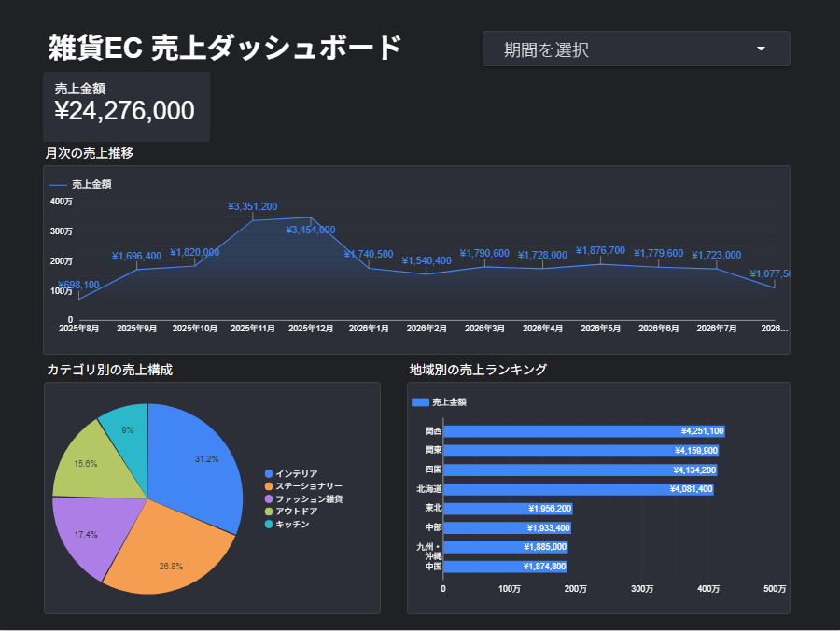Viewport: 840px width, 631px height.
Task: Click the インテリア legend color dot
Action: (269, 473)
